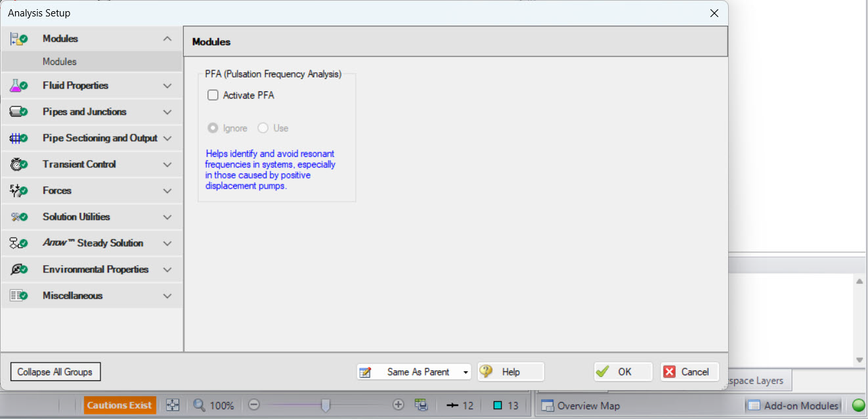Click the Overview Map panel button

580,406
